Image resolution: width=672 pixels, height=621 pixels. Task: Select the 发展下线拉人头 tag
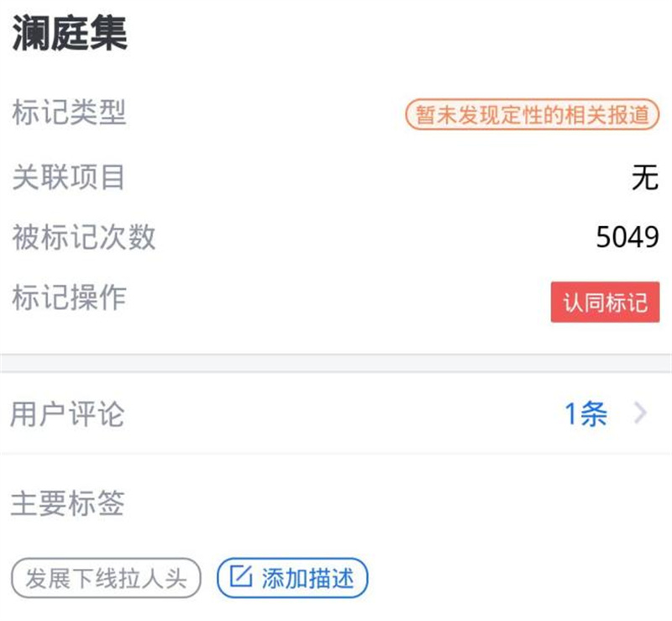pyautogui.click(x=106, y=578)
